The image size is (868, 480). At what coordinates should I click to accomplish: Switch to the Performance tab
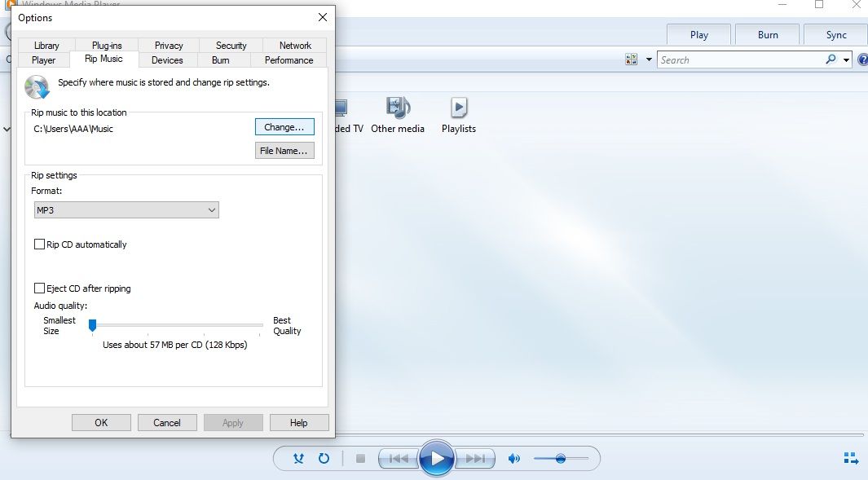point(289,60)
